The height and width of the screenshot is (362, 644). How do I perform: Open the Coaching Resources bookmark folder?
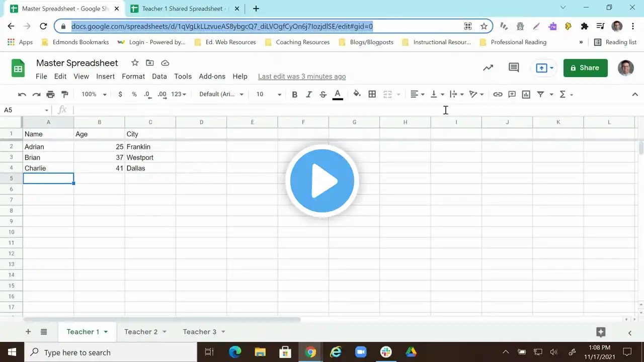tap(297, 42)
